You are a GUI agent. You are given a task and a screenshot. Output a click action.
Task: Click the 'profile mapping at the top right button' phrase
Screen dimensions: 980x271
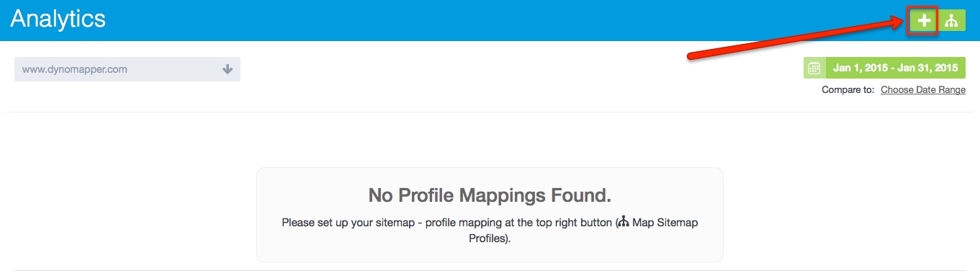click(x=520, y=223)
